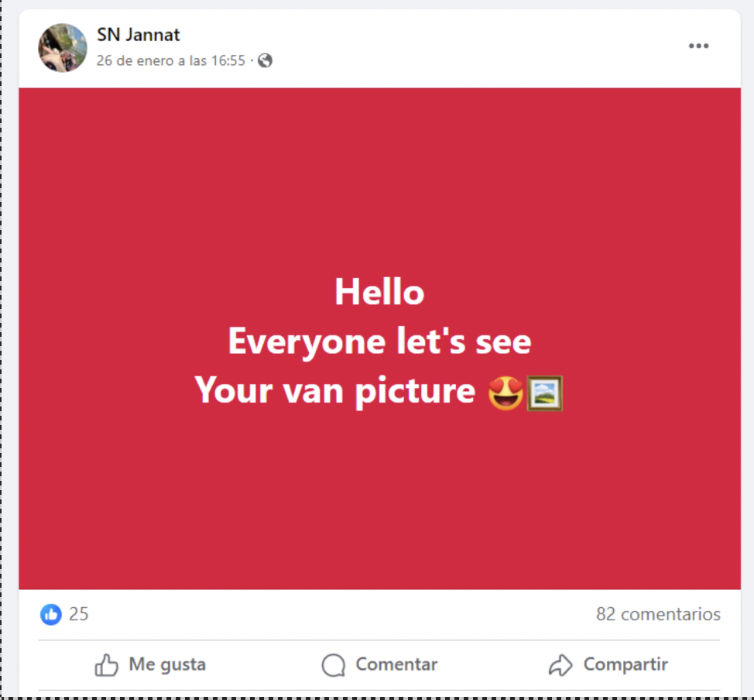This screenshot has width=754, height=700.
Task: Click the Compartir arrow icon
Action: point(560,665)
